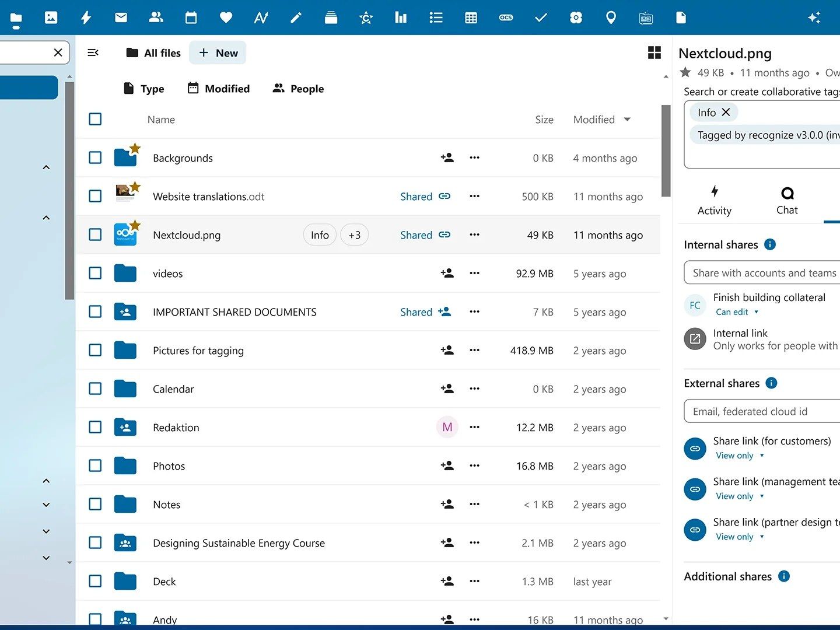Tick the select-all checkbox in header
The height and width of the screenshot is (630, 840).
point(95,119)
